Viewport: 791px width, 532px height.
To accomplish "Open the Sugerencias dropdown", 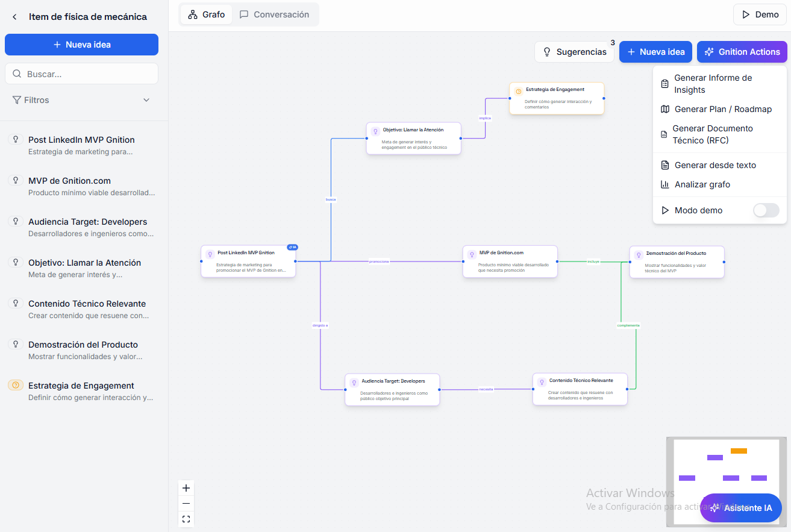I will click(574, 52).
